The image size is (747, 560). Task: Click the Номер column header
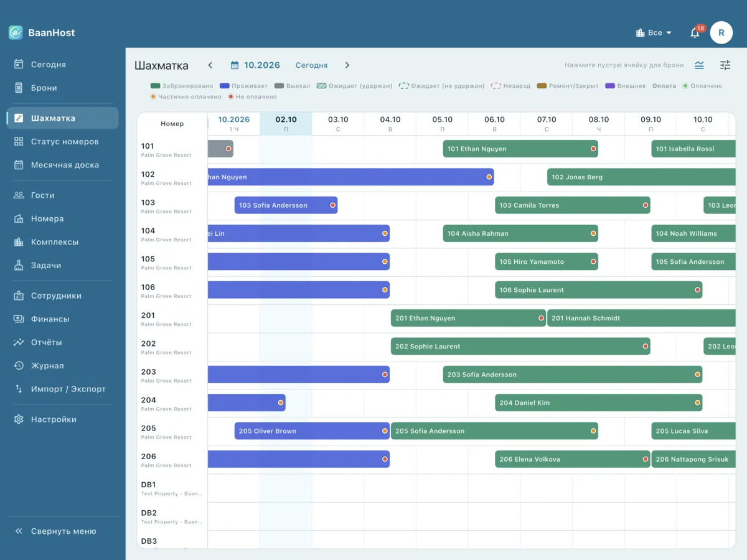[172, 124]
